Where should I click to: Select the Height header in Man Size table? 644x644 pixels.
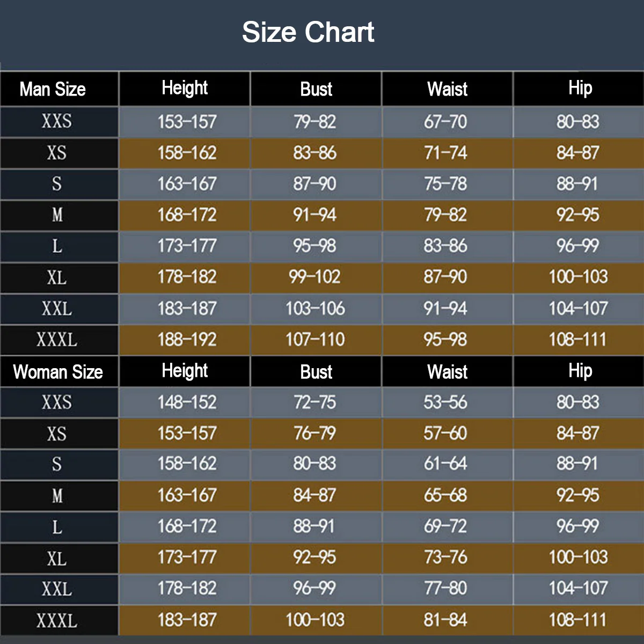coord(185,88)
